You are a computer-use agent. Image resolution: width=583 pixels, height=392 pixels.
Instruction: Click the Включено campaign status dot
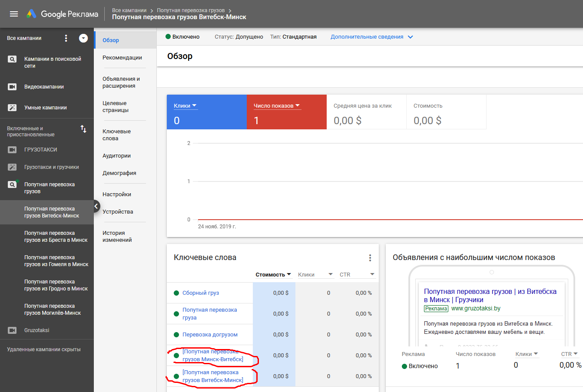click(168, 36)
